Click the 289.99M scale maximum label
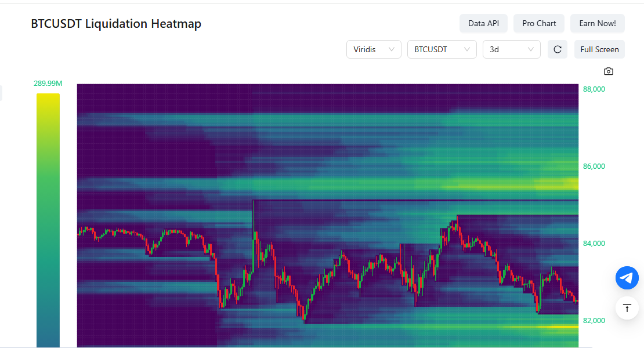This screenshot has height=348, width=644. pos(48,84)
